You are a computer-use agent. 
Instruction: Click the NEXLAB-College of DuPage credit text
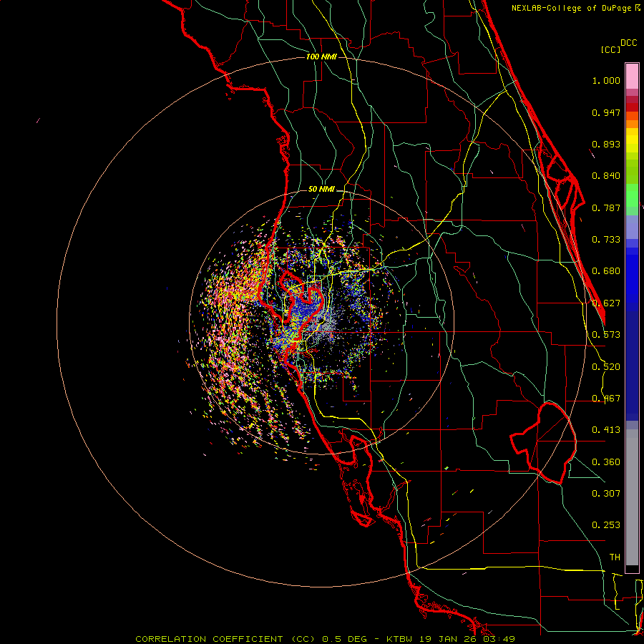pos(571,8)
